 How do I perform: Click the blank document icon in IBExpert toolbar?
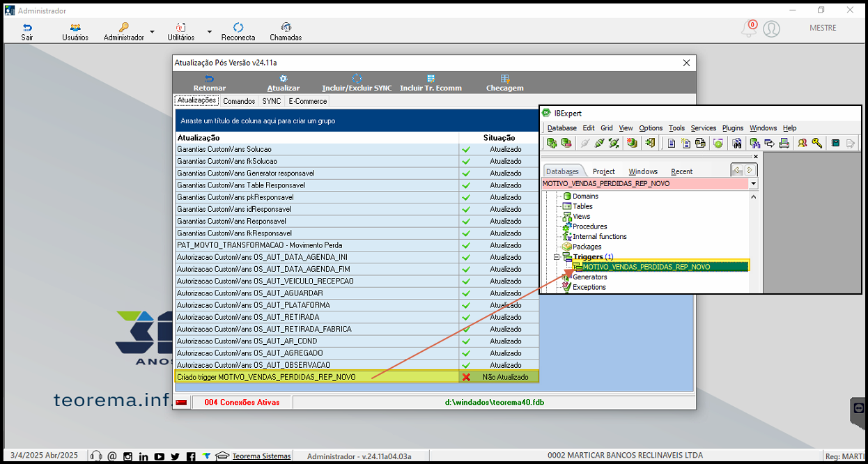point(672,143)
